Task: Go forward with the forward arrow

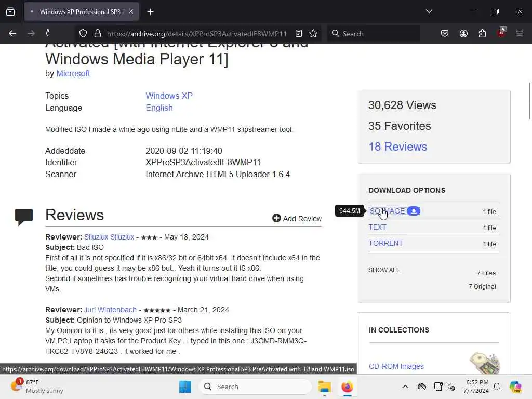Action: pyautogui.click(x=31, y=33)
